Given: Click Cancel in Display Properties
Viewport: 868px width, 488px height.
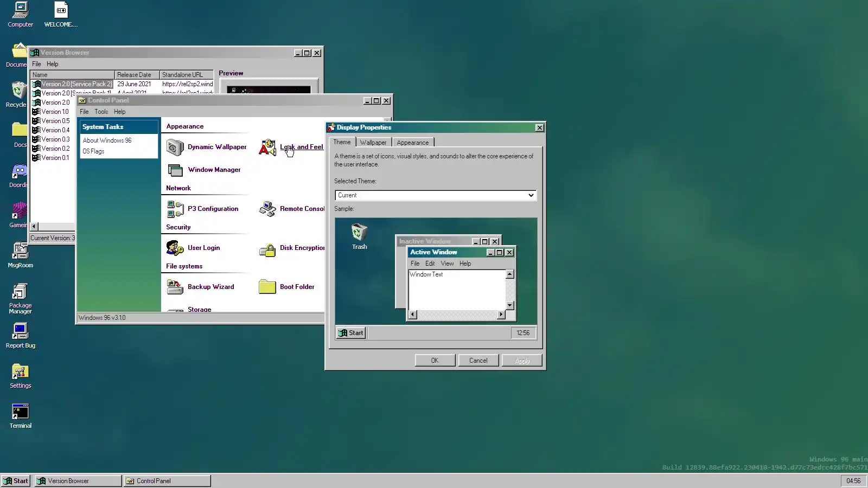Looking at the screenshot, I should pos(478,361).
